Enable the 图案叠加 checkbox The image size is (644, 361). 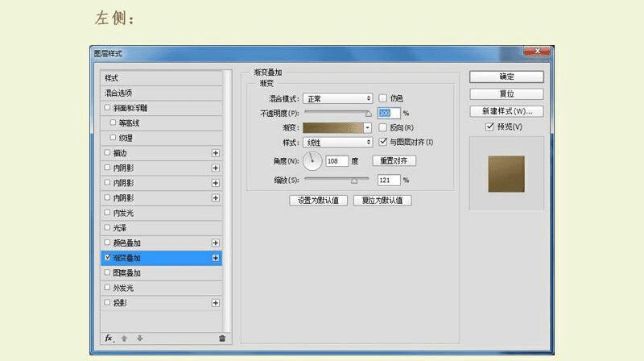pyautogui.click(x=107, y=272)
